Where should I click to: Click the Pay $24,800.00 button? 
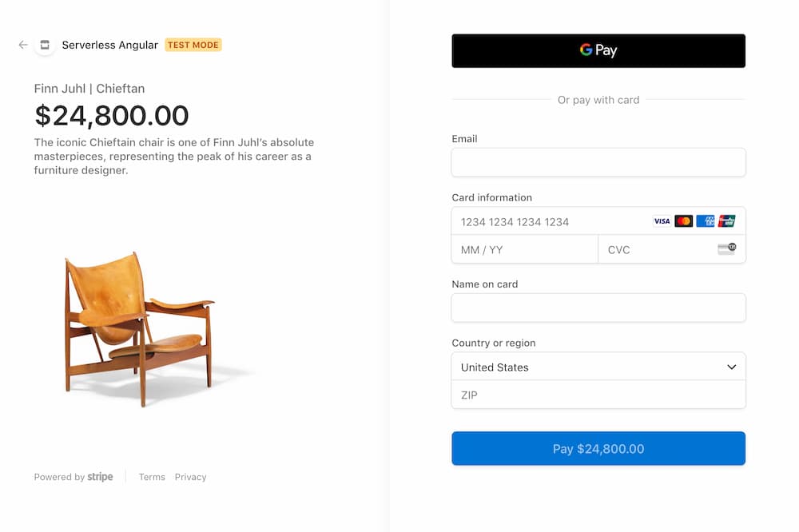click(x=598, y=448)
